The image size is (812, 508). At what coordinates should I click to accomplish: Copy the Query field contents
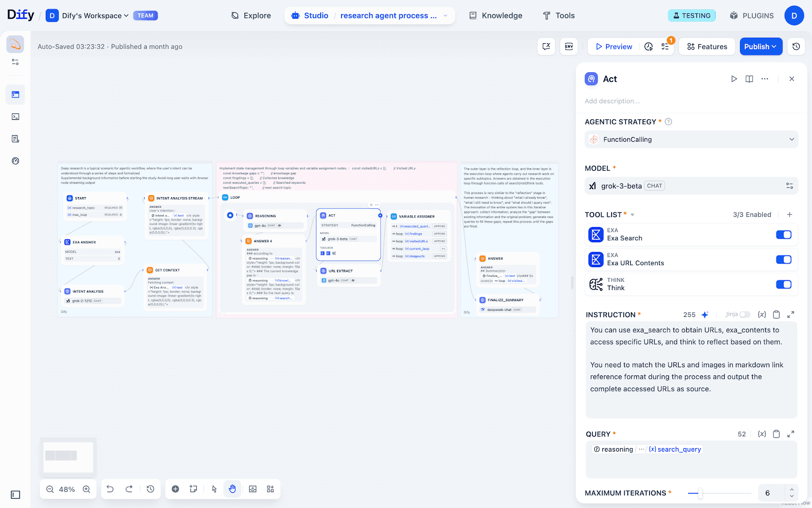pos(776,434)
